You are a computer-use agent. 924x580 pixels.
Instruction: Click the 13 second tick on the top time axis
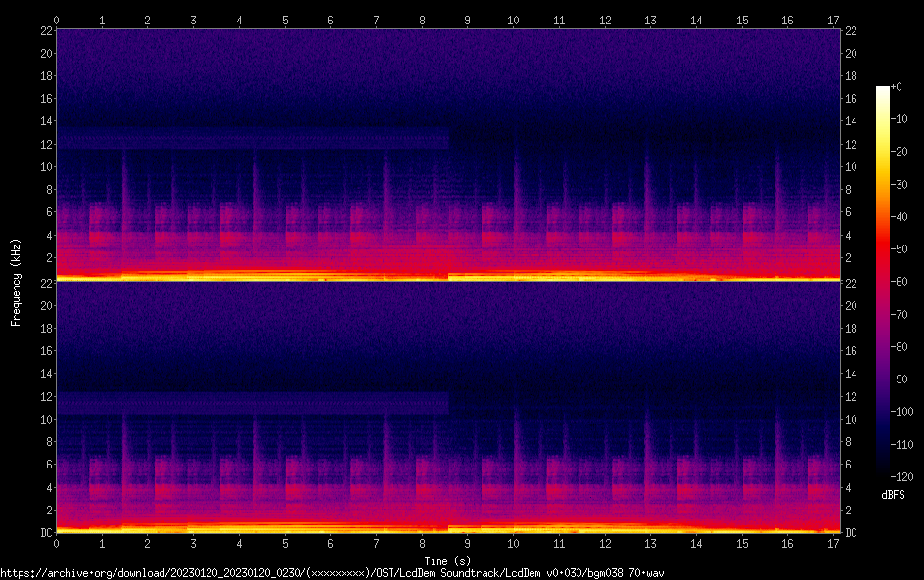click(x=650, y=20)
